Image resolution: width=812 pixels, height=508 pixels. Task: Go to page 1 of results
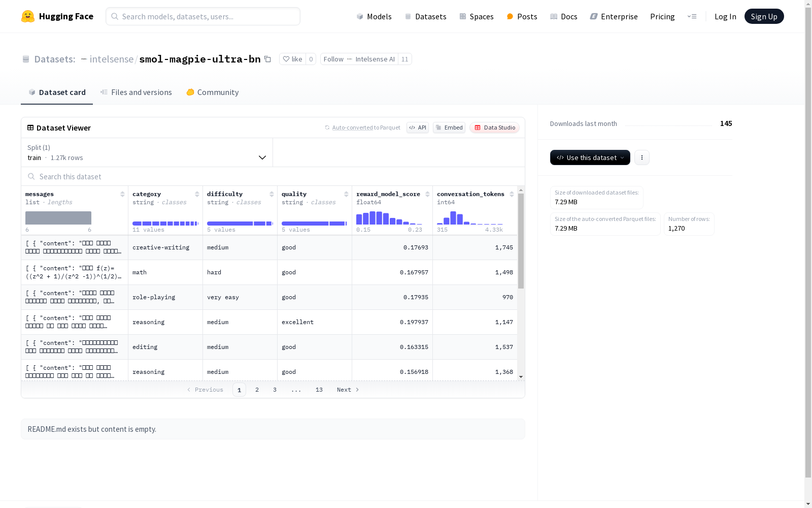click(240, 390)
